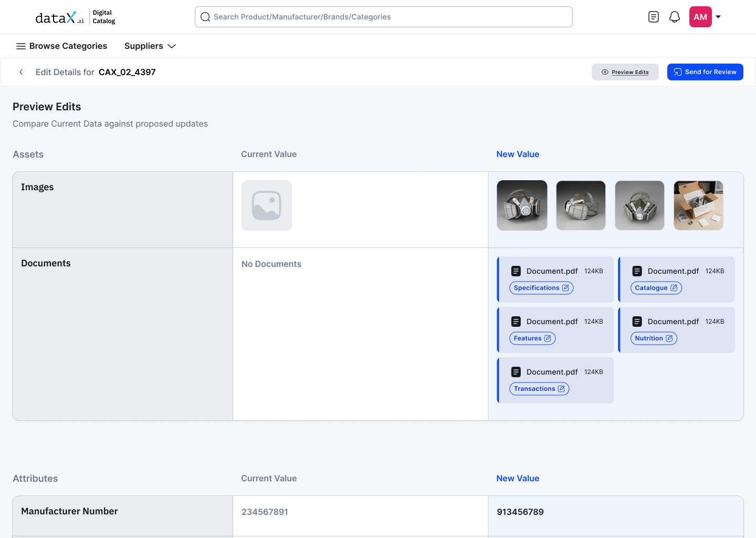Click the Preview Edits button

tap(625, 72)
